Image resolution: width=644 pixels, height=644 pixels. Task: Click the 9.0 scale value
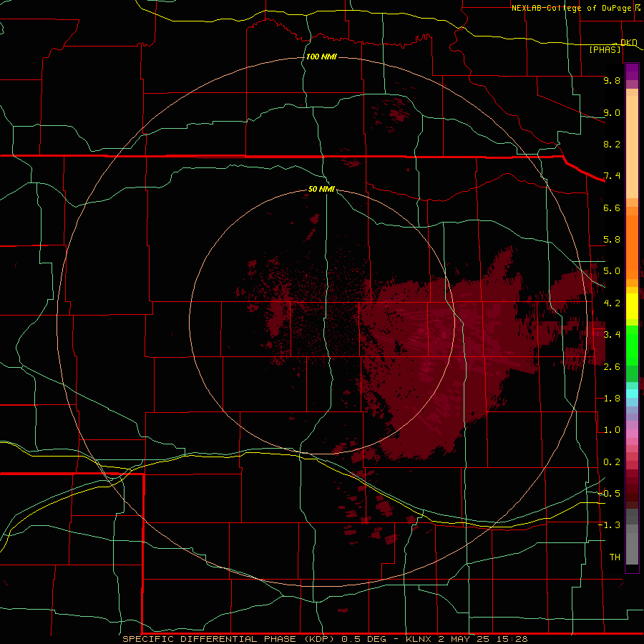click(612, 112)
